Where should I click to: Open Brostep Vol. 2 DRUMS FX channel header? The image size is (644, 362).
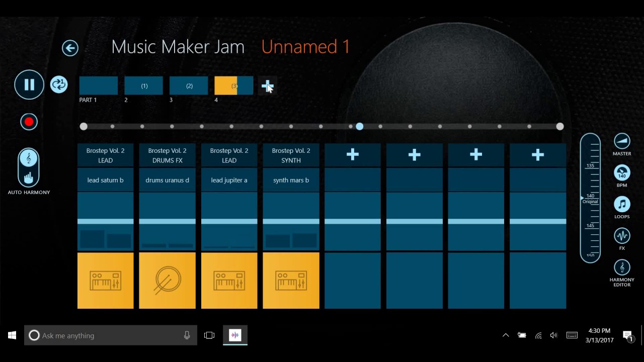tap(168, 155)
